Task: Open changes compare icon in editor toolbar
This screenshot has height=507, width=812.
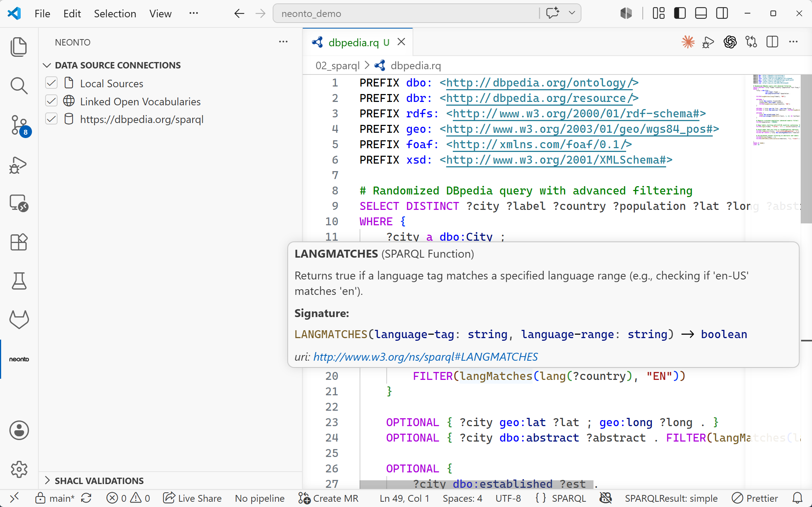Action: (751, 42)
